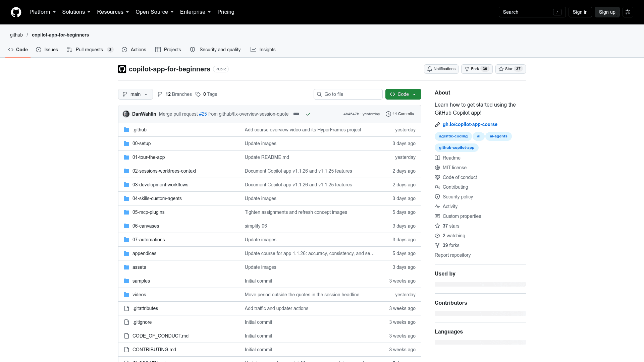Open the GitHub homepage logo
This screenshot has height=362, width=644.
tap(16, 12)
